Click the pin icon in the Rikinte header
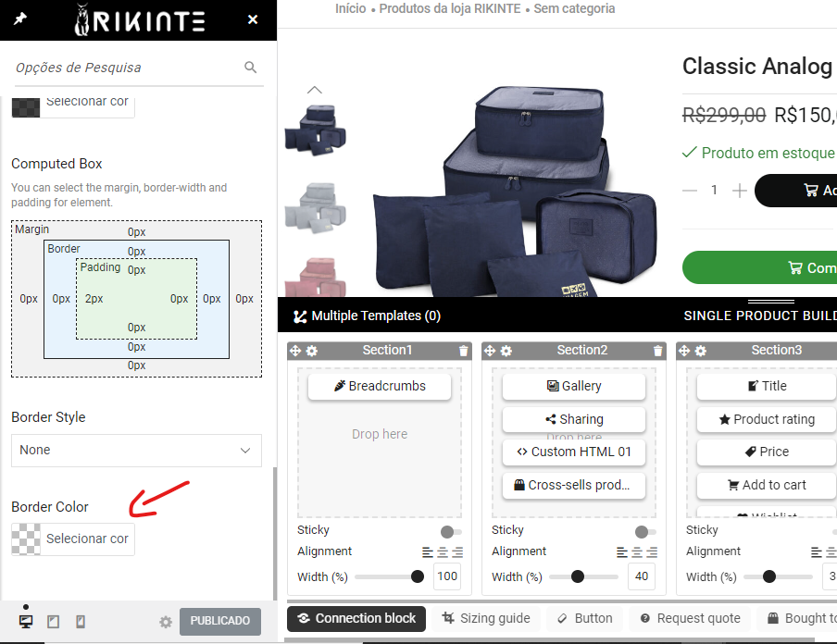 click(20, 19)
